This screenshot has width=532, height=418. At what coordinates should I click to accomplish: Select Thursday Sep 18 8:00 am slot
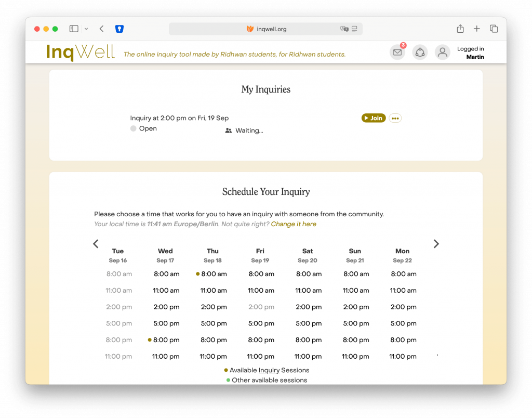[x=214, y=274]
